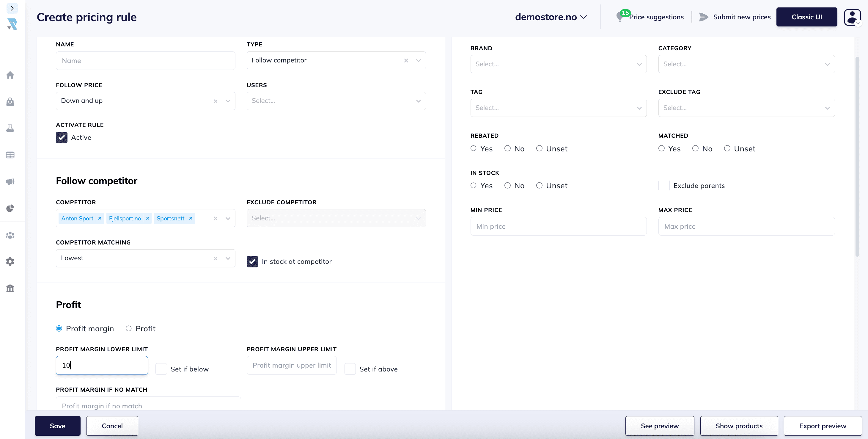Click the See preview button

pos(659,426)
